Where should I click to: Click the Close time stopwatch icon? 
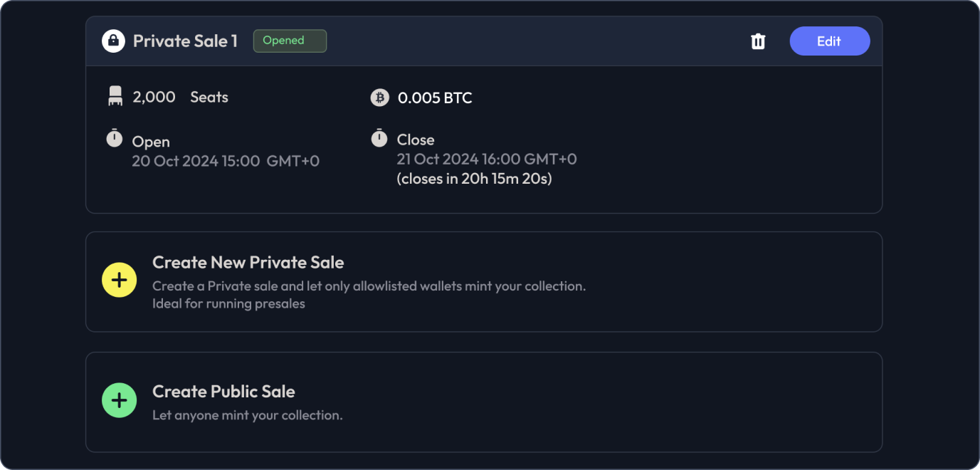tap(379, 138)
